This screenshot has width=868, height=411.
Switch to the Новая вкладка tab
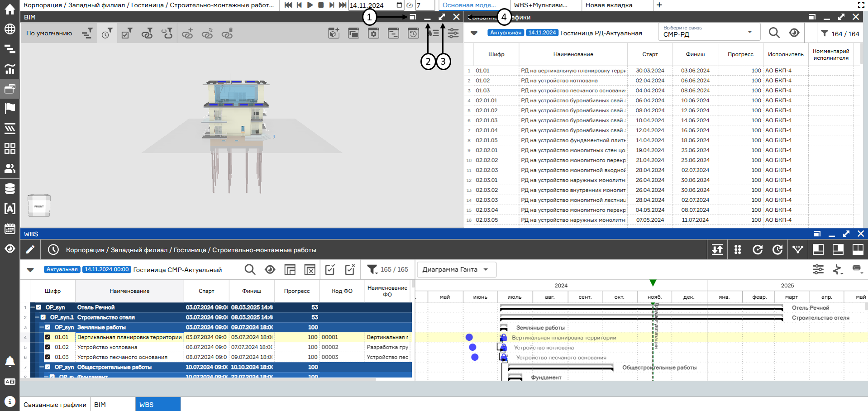(617, 5)
